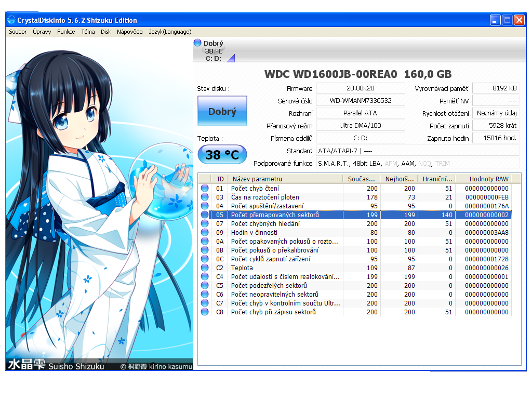Image resolution: width=532 pixels, height=399 pixels.
Task: Click the ATA/ATAPI-7 standard field
Action: pyautogui.click(x=418, y=151)
